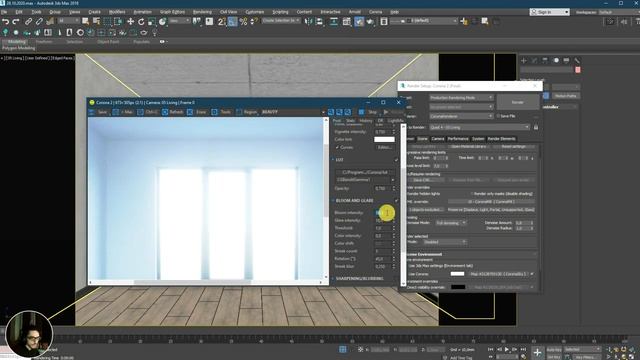This screenshot has height=360, width=640.
Task: Open the Production Rendering Mode dropdown
Action: (x=461, y=98)
